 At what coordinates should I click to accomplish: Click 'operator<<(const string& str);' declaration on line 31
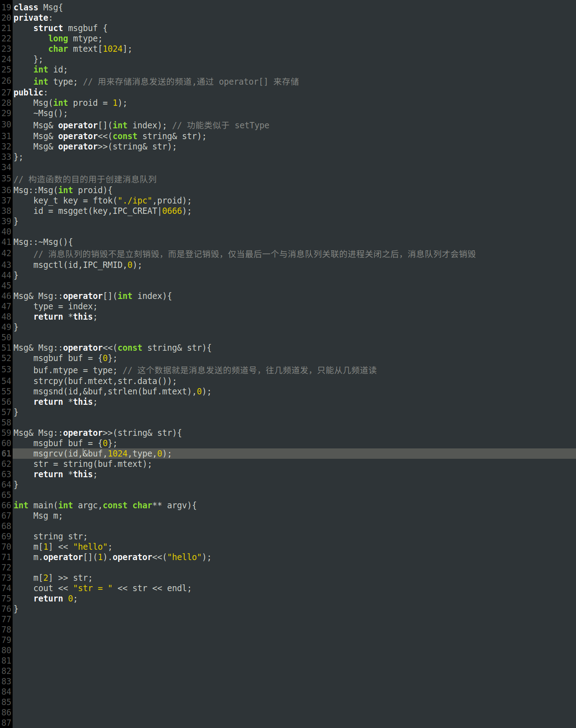[x=132, y=136]
